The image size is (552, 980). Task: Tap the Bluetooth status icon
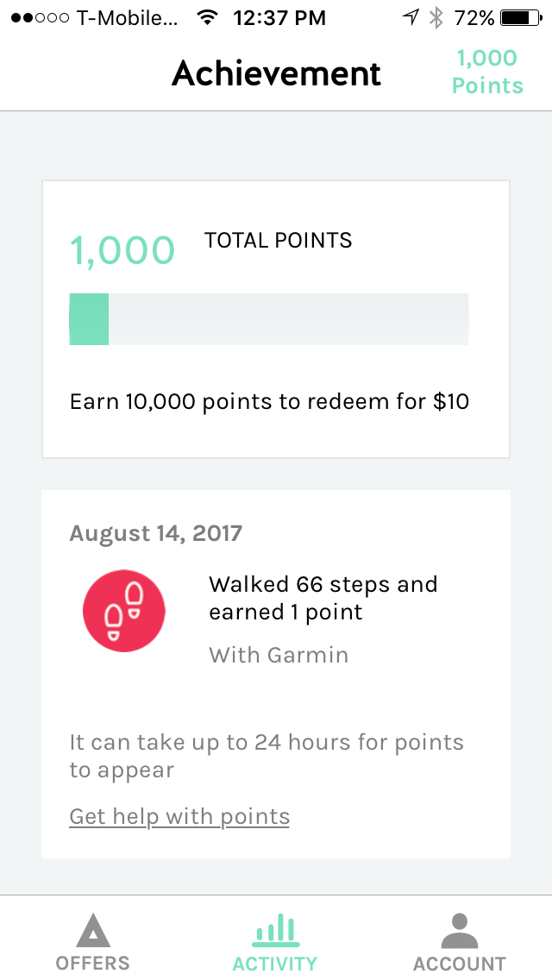[436, 17]
